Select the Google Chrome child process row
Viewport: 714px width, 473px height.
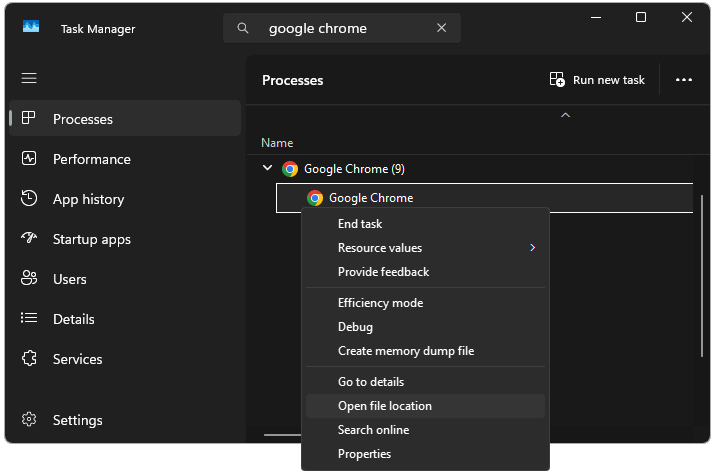484,198
